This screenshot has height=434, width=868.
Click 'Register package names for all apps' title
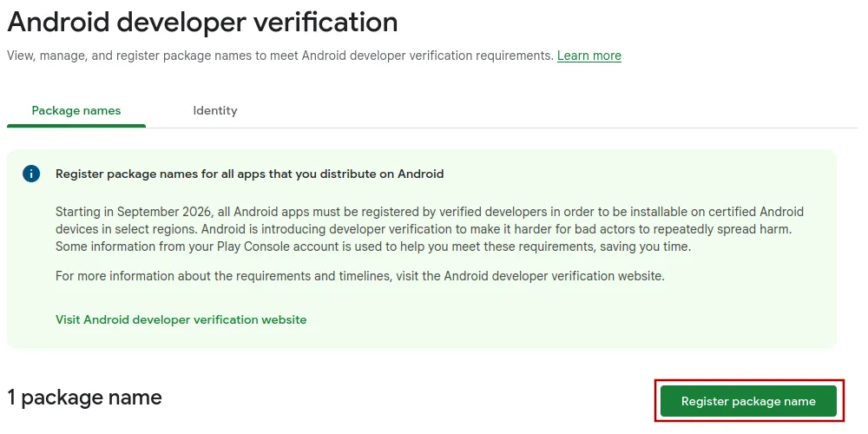[x=250, y=174]
